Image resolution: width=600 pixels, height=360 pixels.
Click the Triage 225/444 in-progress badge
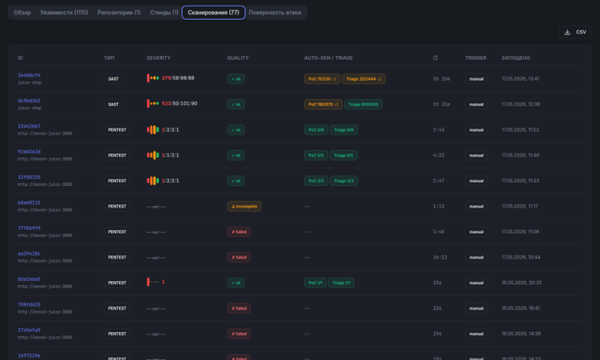tap(364, 79)
